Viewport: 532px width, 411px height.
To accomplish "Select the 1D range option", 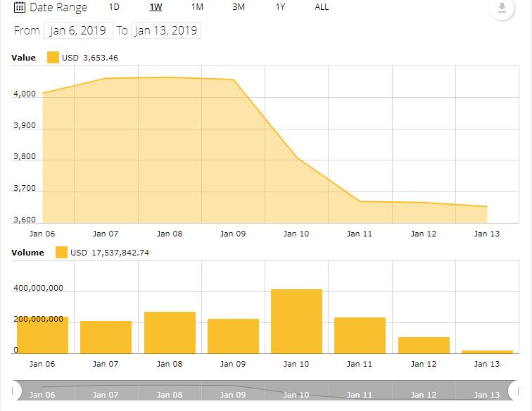I will pyautogui.click(x=114, y=7).
